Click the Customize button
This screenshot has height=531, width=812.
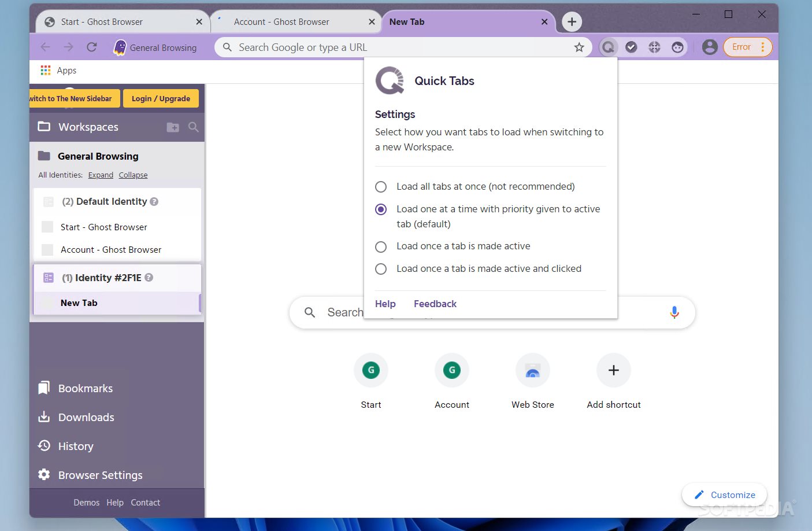pyautogui.click(x=725, y=495)
